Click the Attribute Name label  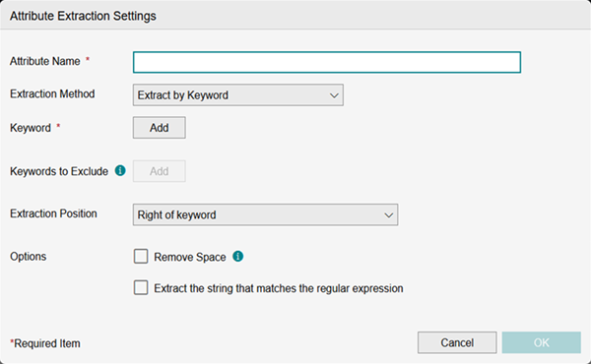click(45, 61)
